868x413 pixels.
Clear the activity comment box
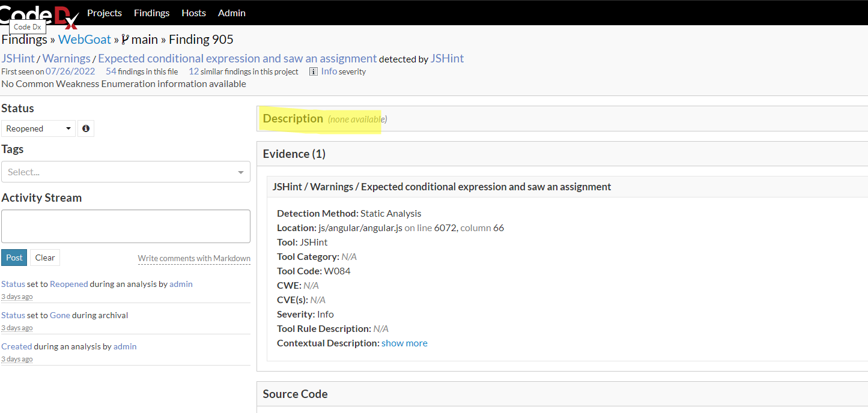tap(45, 258)
